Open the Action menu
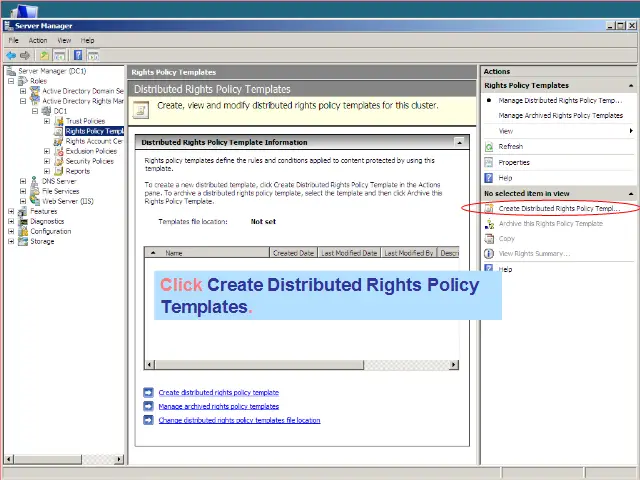640x480 pixels. 38,40
